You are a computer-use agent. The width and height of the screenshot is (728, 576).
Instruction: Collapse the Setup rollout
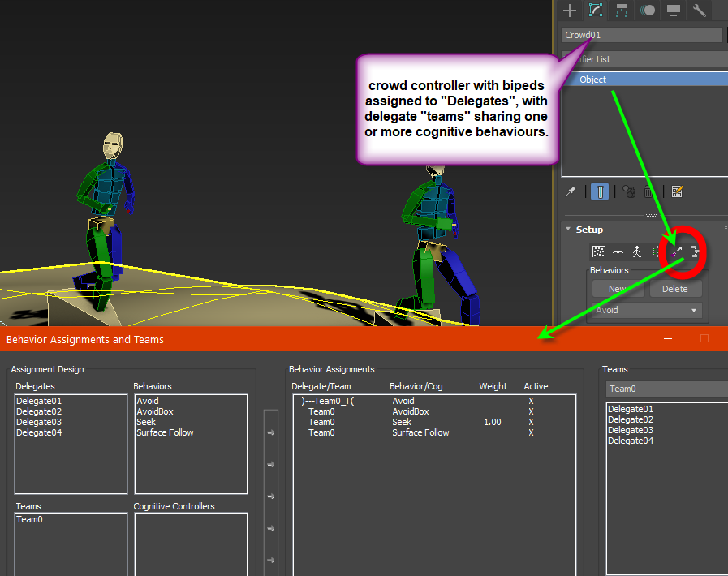coord(568,230)
